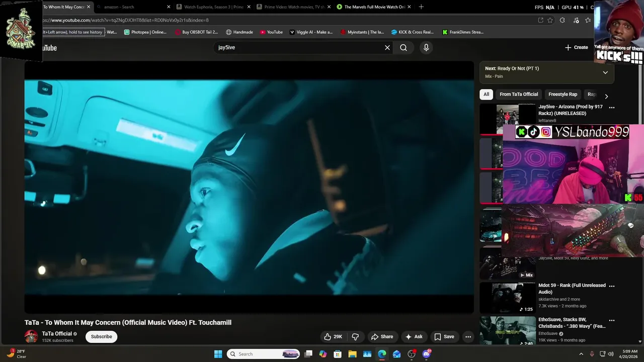
Task: Bookmark this page with the star icon
Action: pyautogui.click(x=550, y=20)
